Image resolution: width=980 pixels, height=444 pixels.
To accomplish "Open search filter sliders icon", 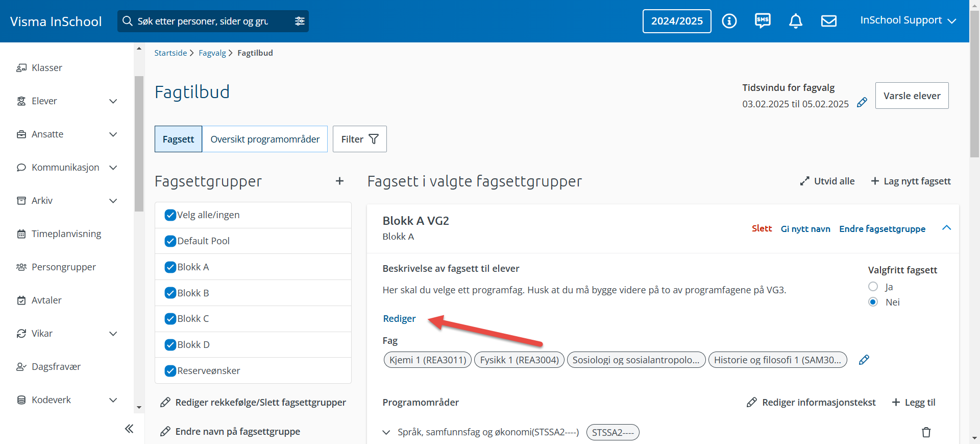I will [300, 21].
